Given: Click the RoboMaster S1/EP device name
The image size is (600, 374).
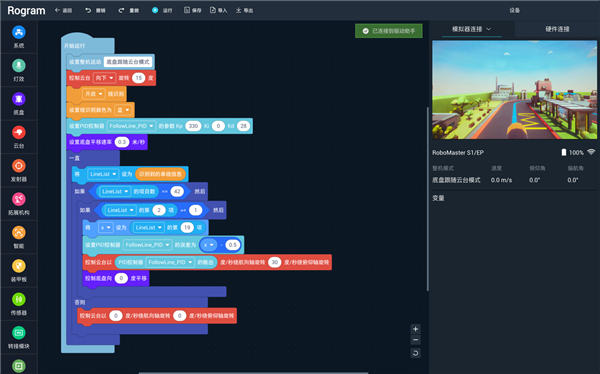Looking at the screenshot, I should click(x=458, y=152).
